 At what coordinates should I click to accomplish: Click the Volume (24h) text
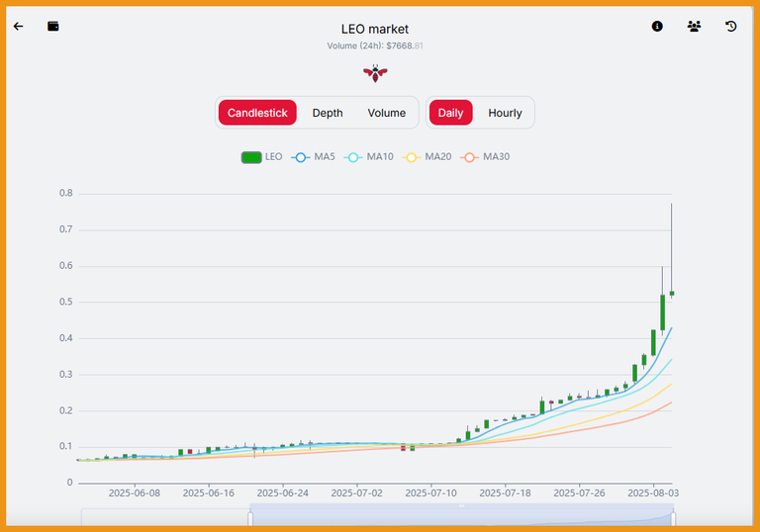click(375, 46)
